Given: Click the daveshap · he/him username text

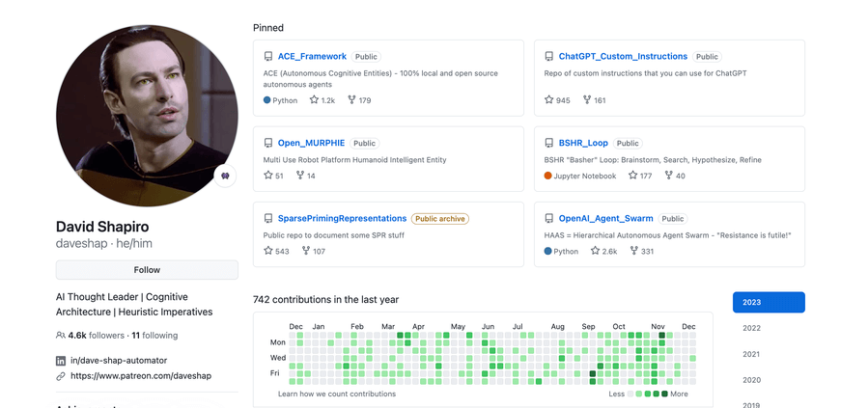Looking at the screenshot, I should point(104,243).
